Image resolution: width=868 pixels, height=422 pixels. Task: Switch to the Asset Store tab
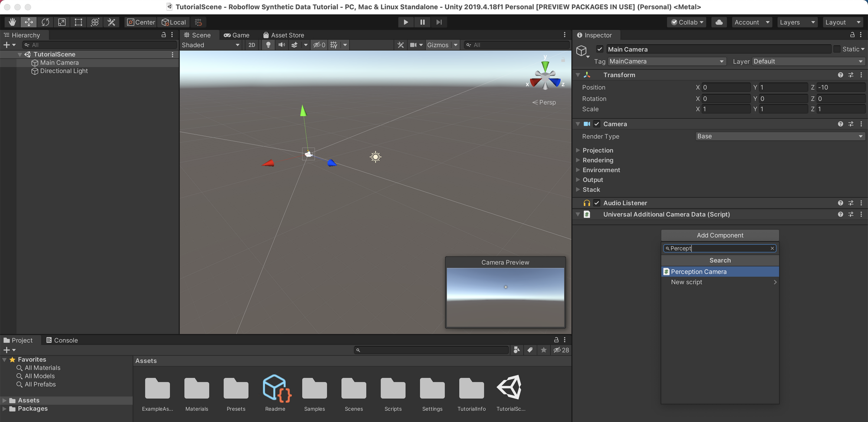coord(283,35)
